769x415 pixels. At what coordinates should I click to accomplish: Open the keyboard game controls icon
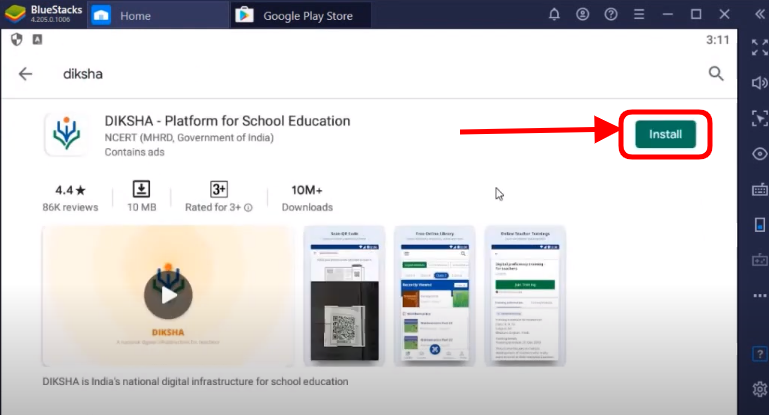click(760, 190)
